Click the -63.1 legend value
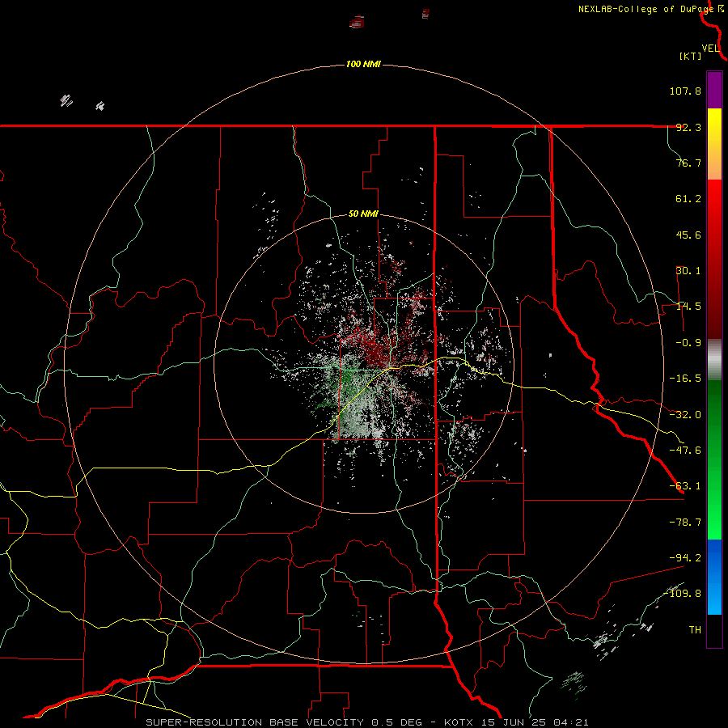The height and width of the screenshot is (728, 728). click(685, 486)
